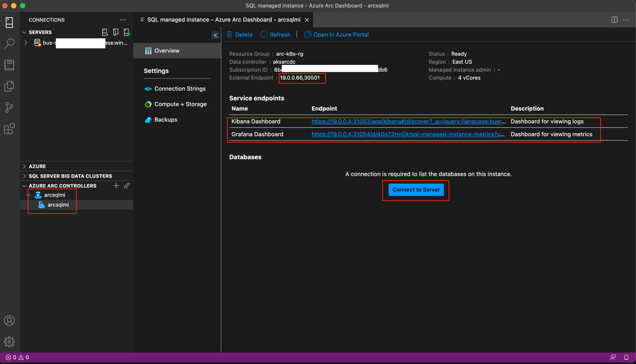This screenshot has width=636, height=364.
Task: Click Region value East US
Action: (x=462, y=62)
